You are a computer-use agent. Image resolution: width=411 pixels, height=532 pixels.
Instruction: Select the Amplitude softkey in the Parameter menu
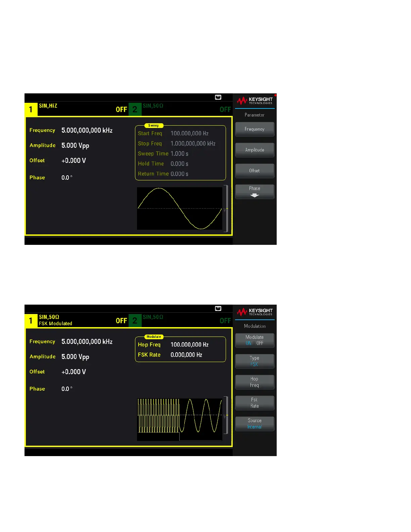tap(255, 150)
